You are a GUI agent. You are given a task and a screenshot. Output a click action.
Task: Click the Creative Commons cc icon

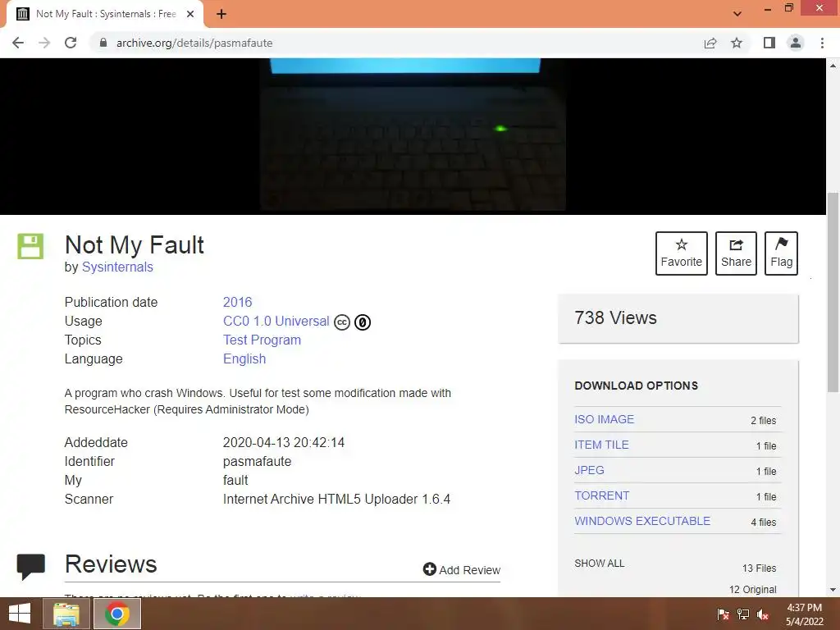point(342,322)
